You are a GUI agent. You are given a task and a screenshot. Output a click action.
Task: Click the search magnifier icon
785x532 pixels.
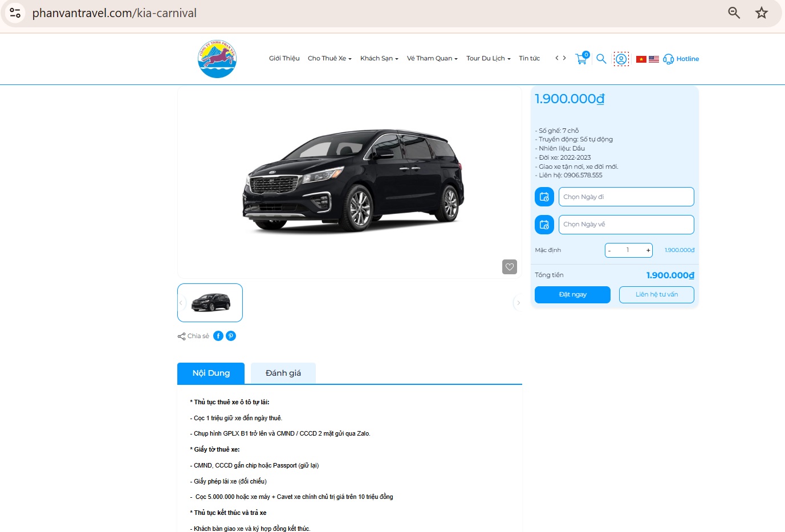pyautogui.click(x=601, y=59)
